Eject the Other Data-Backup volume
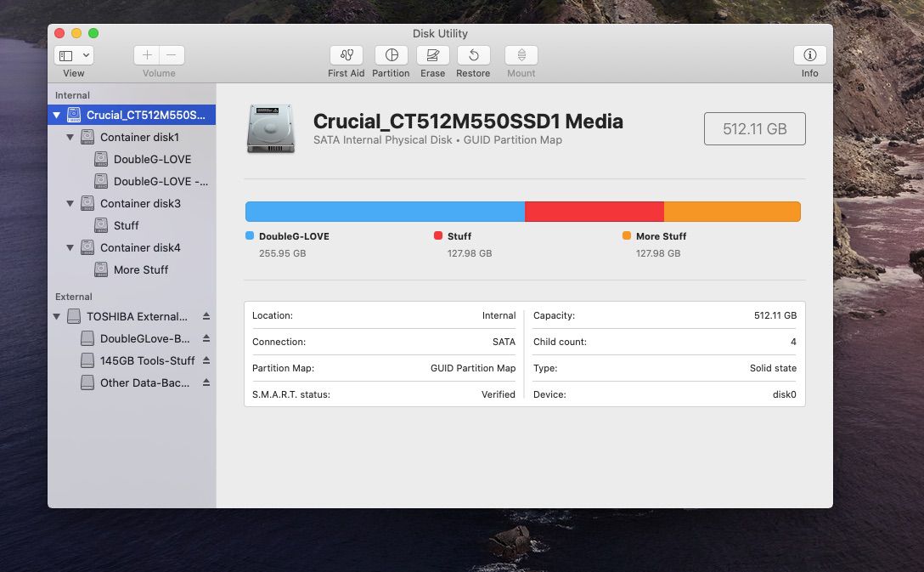Viewport: 924px width, 572px height. pyautogui.click(x=206, y=382)
